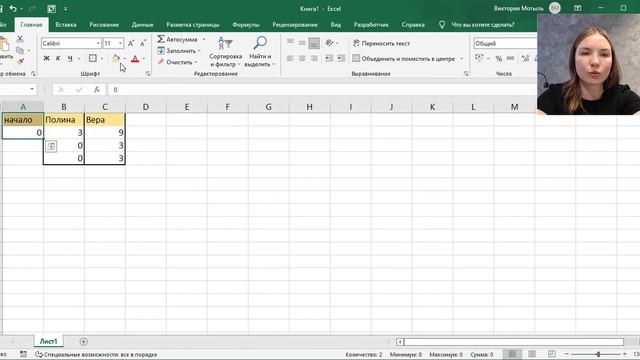Apply the red font color A

[x=135, y=59]
